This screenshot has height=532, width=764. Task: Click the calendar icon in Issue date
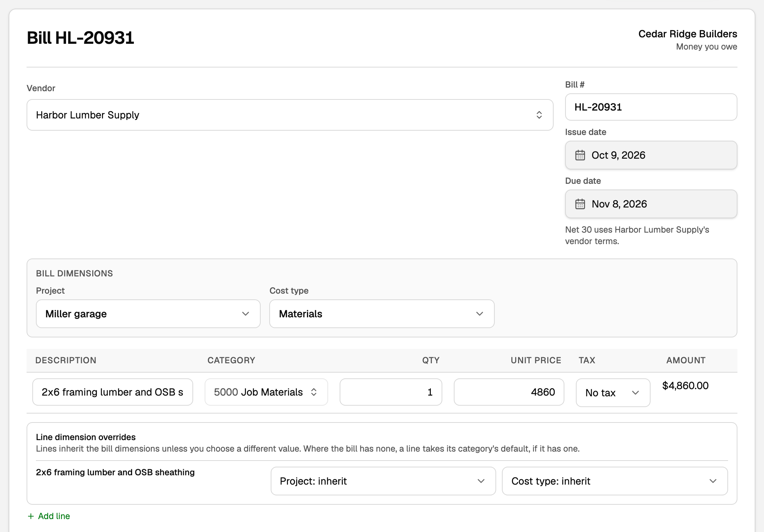[x=580, y=155]
